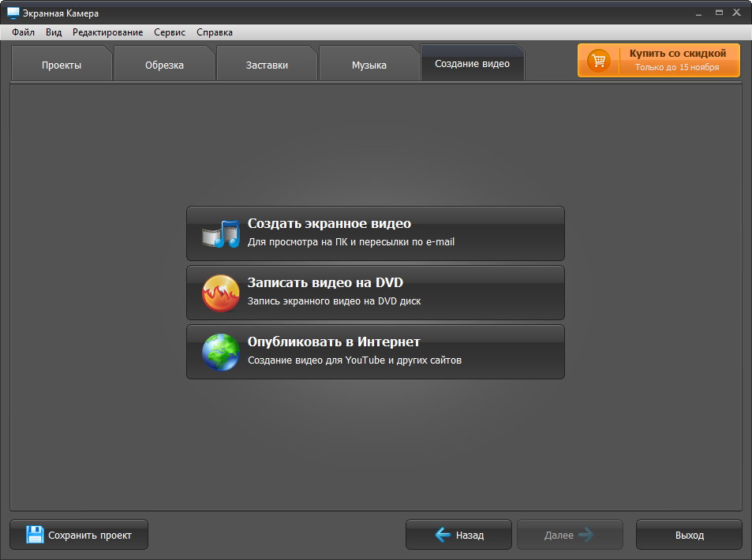The image size is (752, 560).
Task: Click Купить со скидкой button
Action: pyautogui.click(x=658, y=61)
